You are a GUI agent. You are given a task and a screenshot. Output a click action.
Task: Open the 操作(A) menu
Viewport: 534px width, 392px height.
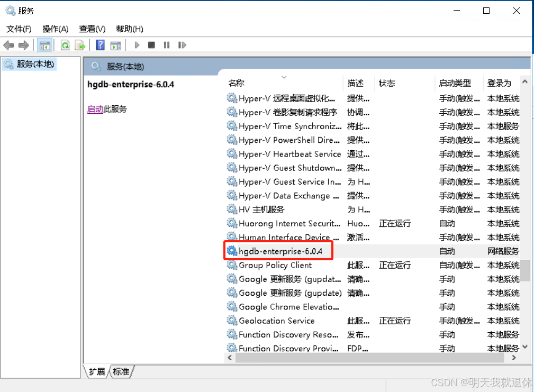pyautogui.click(x=56, y=29)
